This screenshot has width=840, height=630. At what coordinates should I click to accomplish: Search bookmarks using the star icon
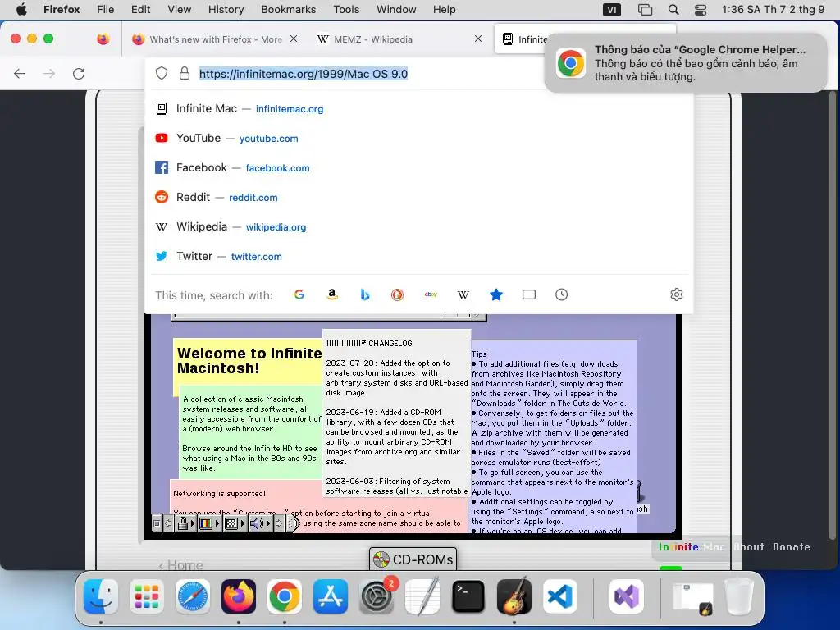tap(496, 294)
